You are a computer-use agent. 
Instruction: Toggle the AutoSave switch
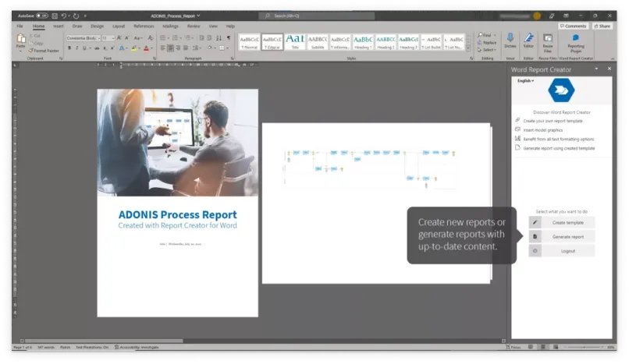41,16
